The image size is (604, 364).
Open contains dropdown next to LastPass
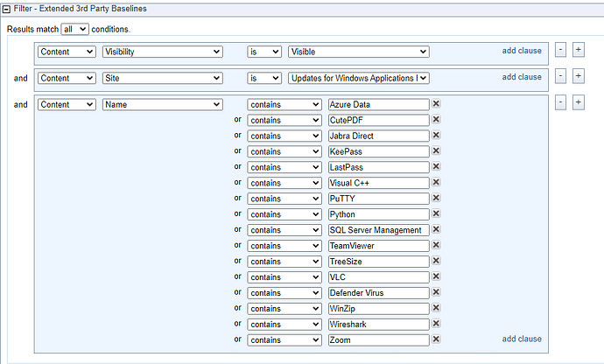(x=284, y=167)
